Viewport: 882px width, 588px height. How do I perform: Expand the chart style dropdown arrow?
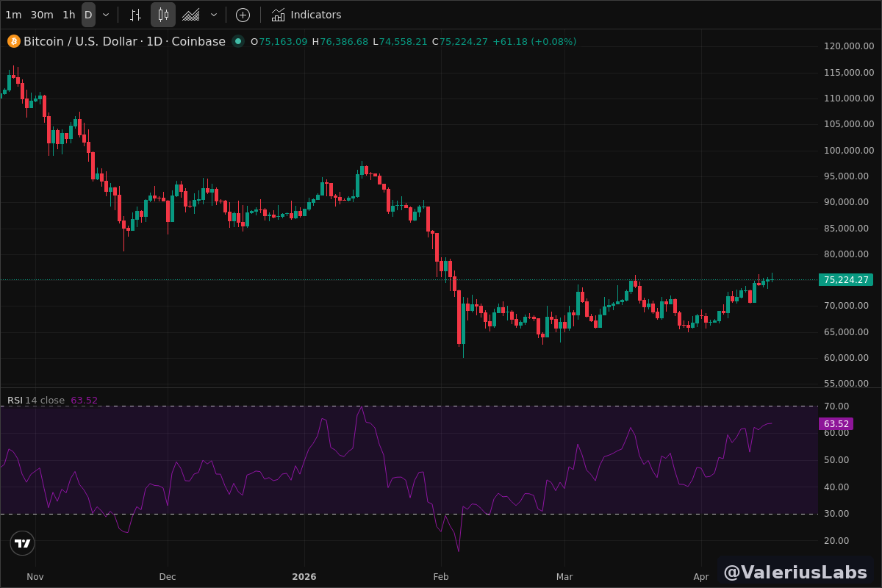click(214, 15)
